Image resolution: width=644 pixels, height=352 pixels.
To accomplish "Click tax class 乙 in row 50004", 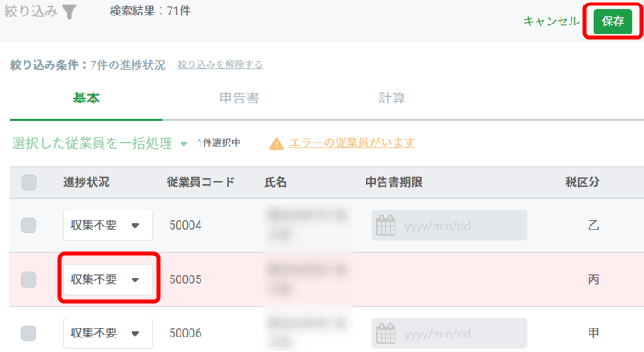I will coord(593,225).
